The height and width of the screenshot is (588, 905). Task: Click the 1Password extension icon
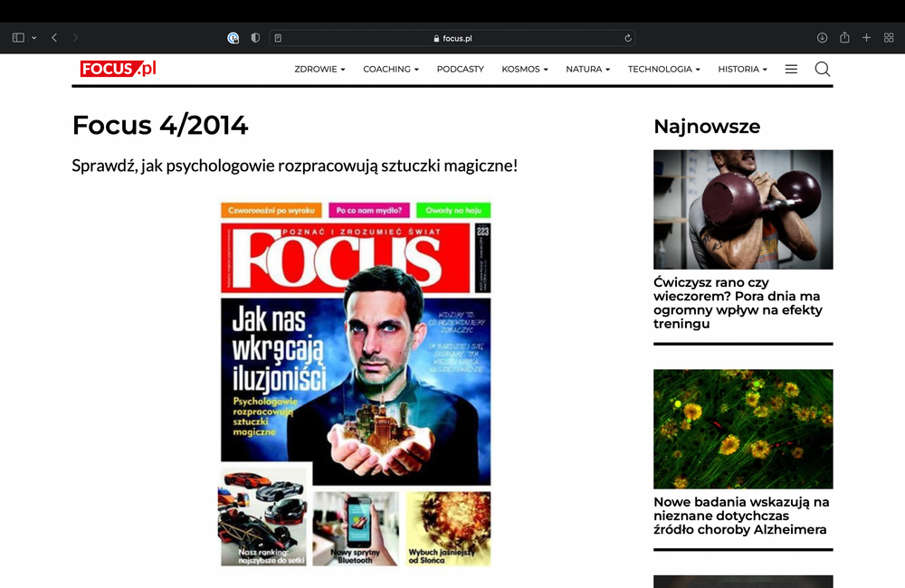click(x=233, y=37)
